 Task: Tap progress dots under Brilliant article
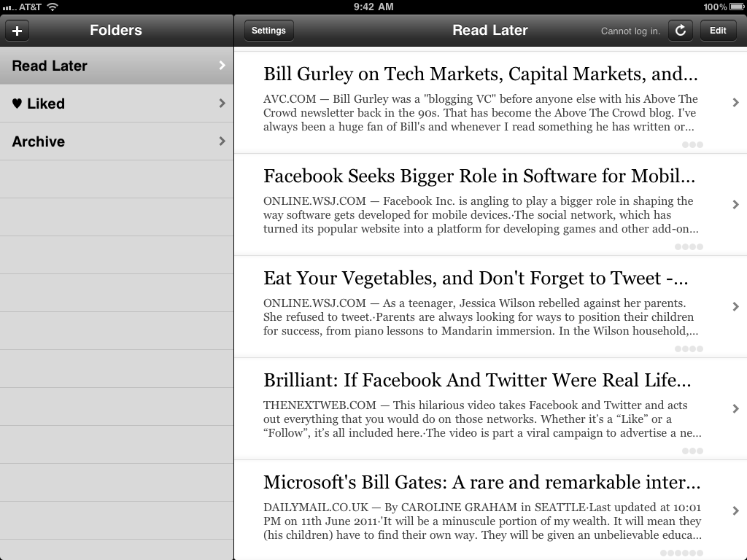[692, 451]
